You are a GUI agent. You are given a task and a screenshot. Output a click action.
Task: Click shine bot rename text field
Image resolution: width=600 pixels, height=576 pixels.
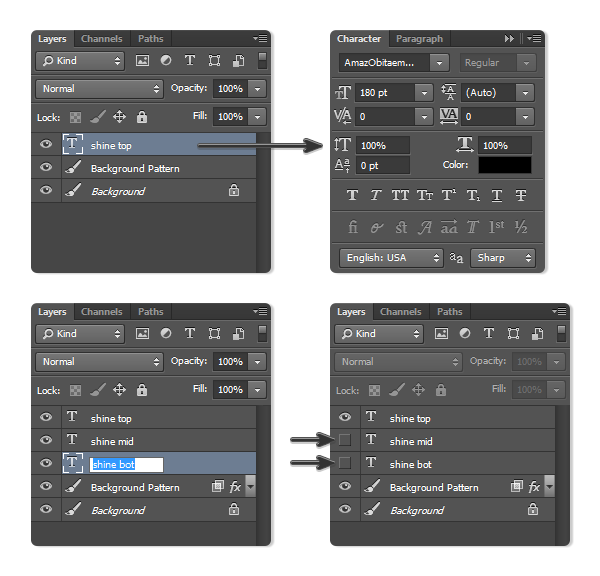[126, 464]
